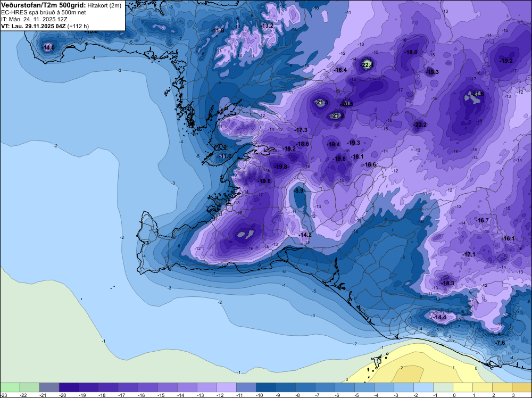
Task: Click the -22.4 temperature minimum label
Action: pos(367,65)
